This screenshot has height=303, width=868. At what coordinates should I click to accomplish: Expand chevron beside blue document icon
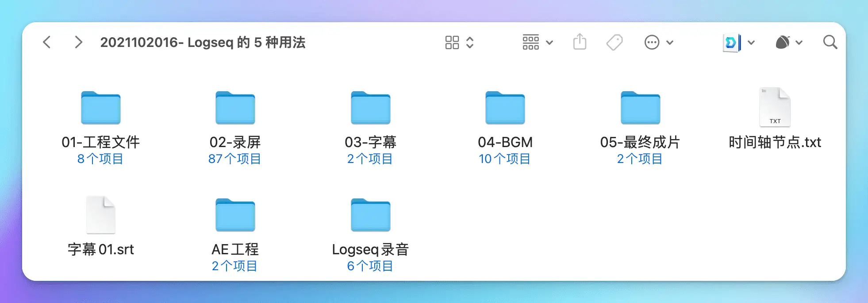(751, 43)
